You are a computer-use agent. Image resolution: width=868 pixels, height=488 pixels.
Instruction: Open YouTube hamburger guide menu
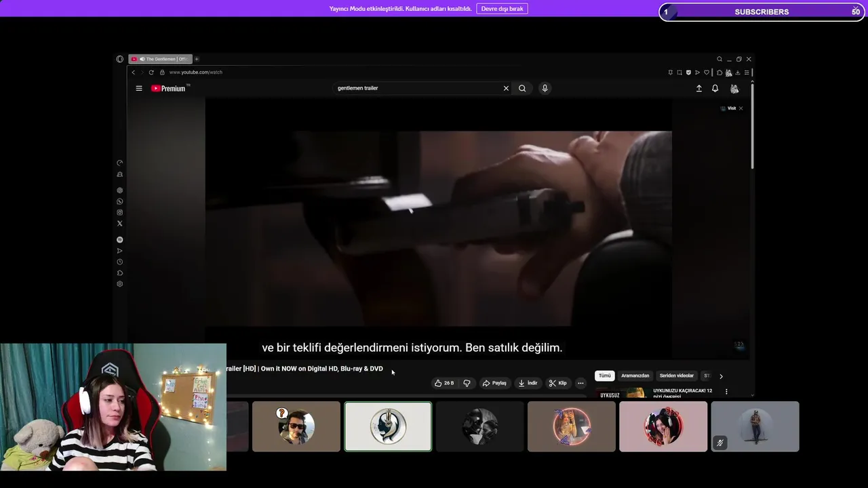click(x=139, y=88)
